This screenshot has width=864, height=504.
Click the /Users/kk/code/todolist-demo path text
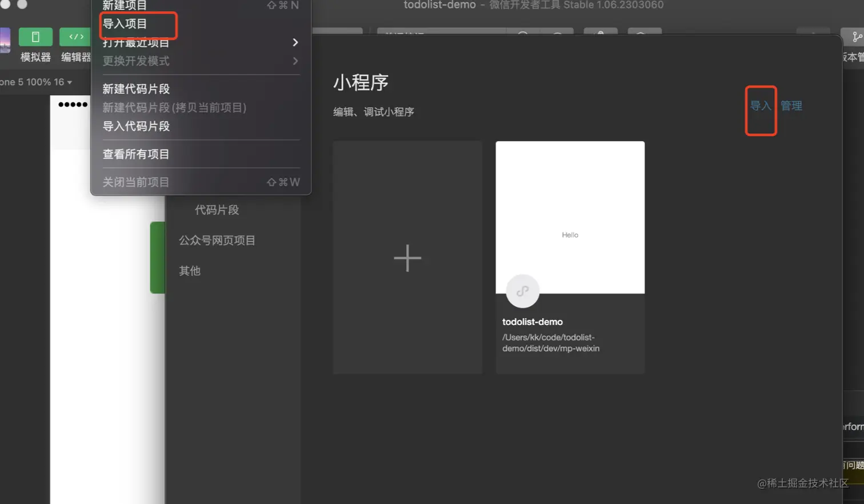tap(551, 343)
